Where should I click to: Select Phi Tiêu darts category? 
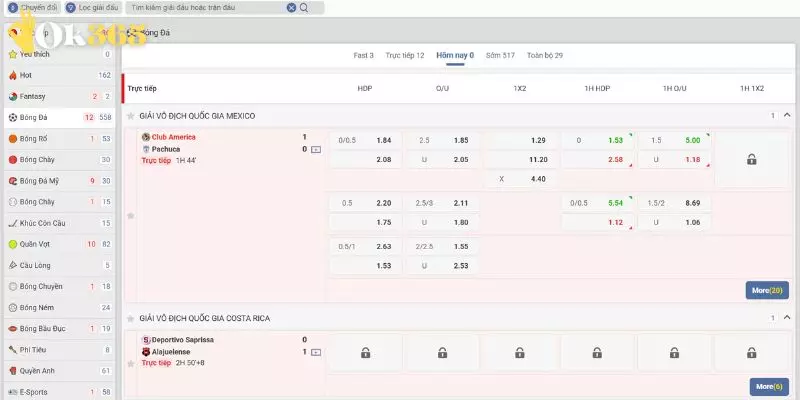[x=33, y=349]
